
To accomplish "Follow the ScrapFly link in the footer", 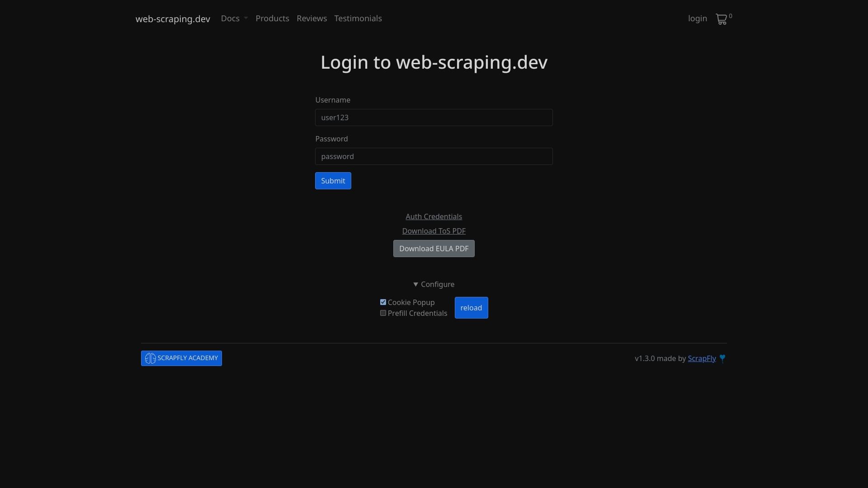I will pyautogui.click(x=701, y=358).
